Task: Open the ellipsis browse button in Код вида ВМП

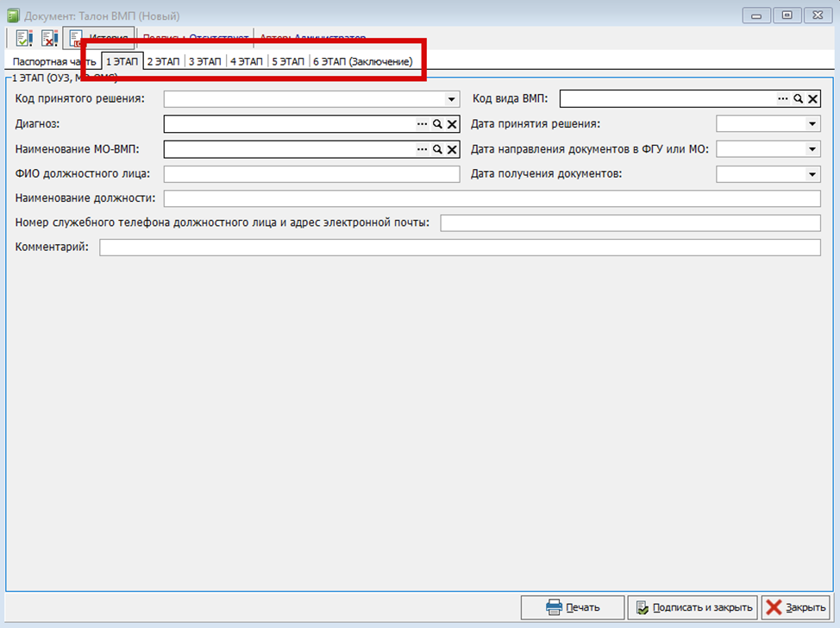Action: [x=783, y=99]
